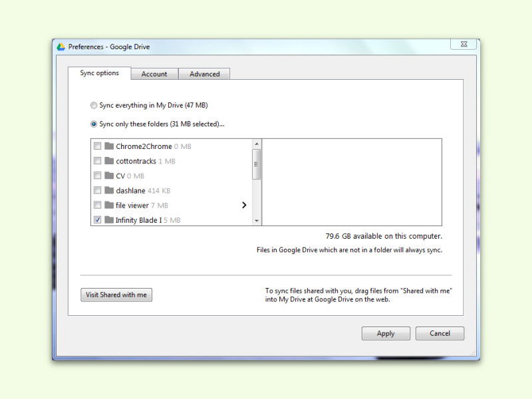Select the Chrome2Chrome folder name
Screen dimensions: 532x399
144,146
